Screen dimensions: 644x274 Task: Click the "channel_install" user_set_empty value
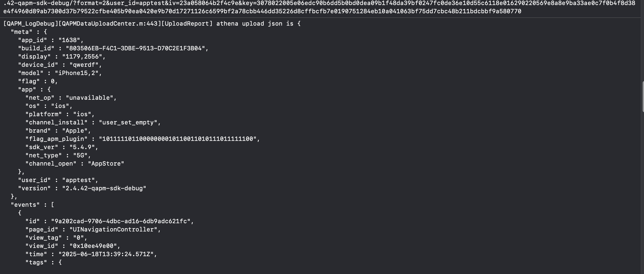(x=128, y=123)
